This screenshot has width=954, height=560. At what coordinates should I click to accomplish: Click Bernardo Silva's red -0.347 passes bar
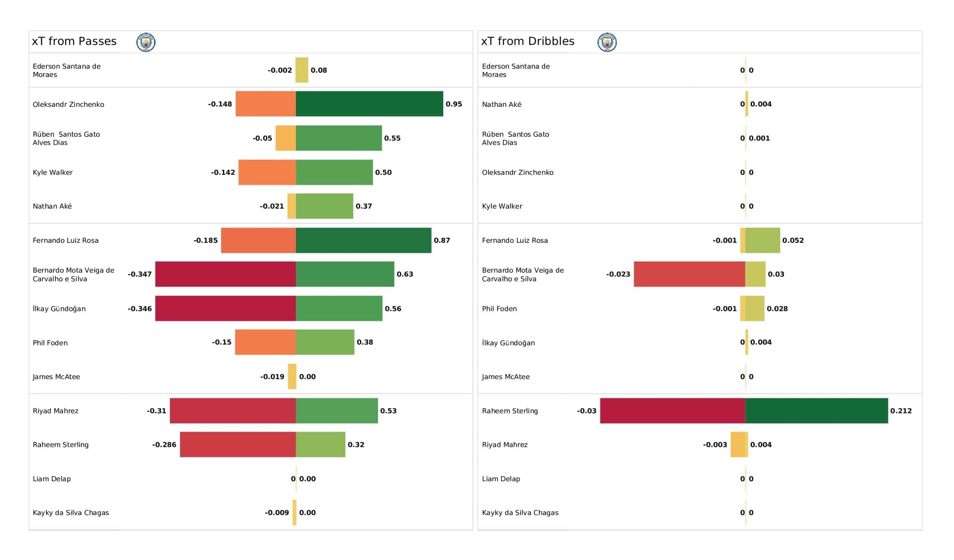(225, 274)
